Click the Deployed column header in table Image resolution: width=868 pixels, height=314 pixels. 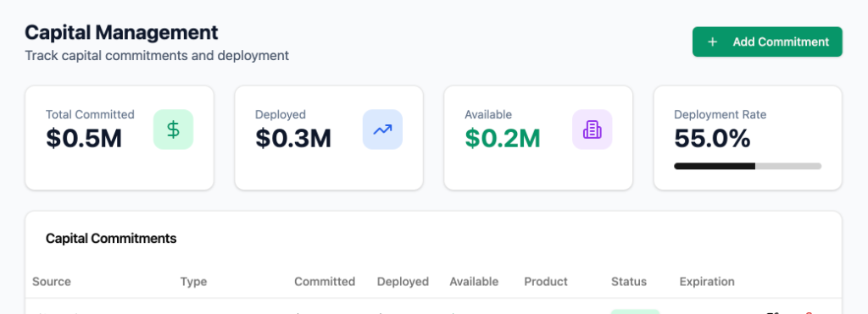[x=403, y=281]
